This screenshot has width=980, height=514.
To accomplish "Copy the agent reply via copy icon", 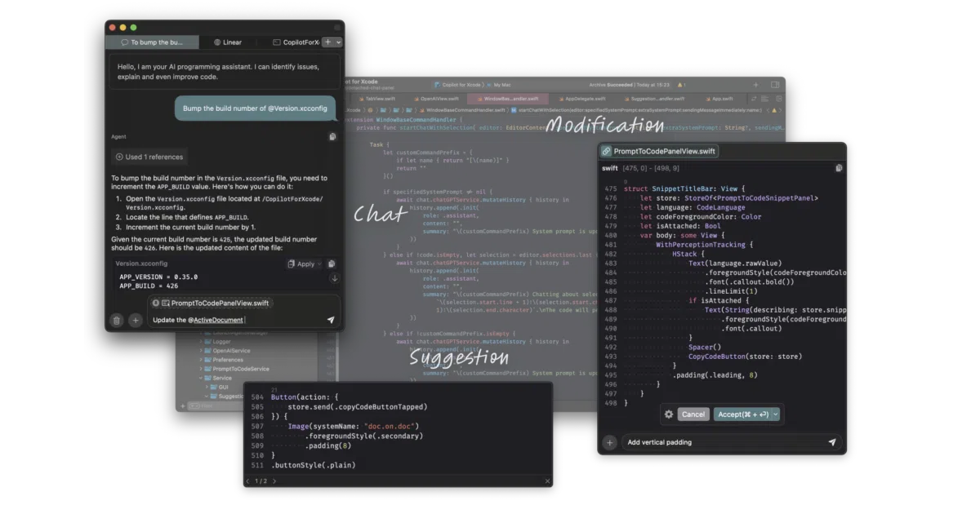I will point(332,137).
